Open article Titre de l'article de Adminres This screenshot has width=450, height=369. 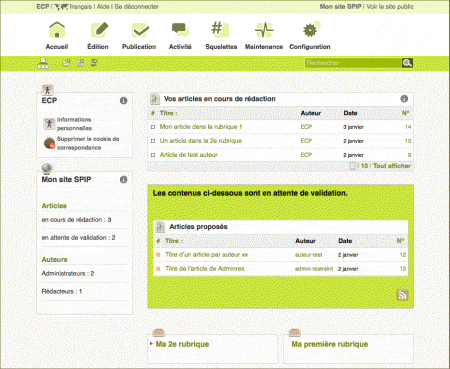(205, 269)
